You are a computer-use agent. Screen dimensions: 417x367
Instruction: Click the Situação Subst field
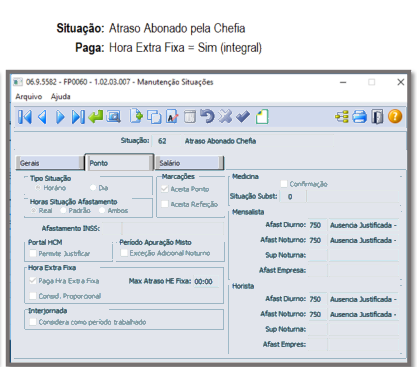[x=293, y=197]
